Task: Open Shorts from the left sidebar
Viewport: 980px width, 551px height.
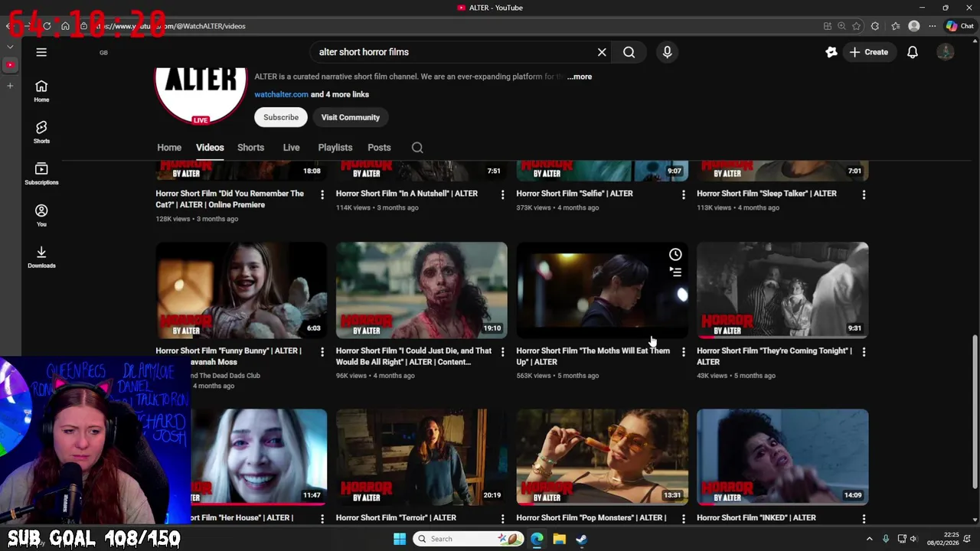Action: click(x=41, y=132)
